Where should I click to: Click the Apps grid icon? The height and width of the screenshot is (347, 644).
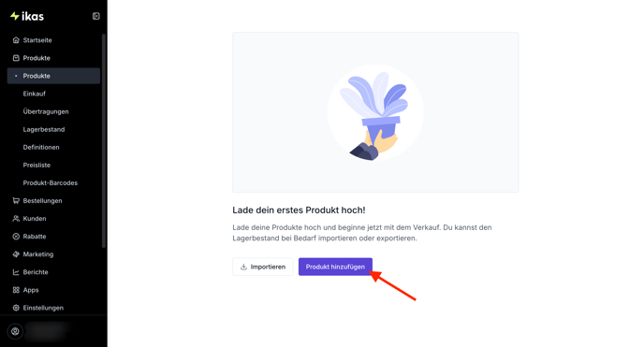(16, 290)
